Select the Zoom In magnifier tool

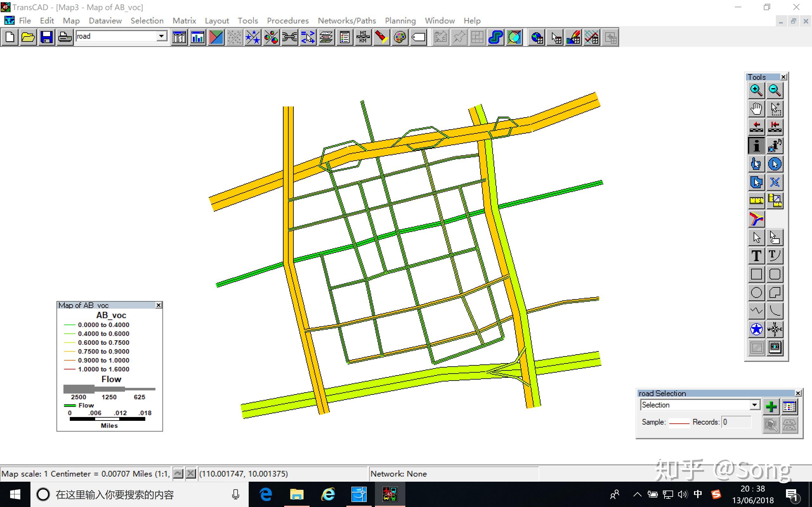[756, 90]
